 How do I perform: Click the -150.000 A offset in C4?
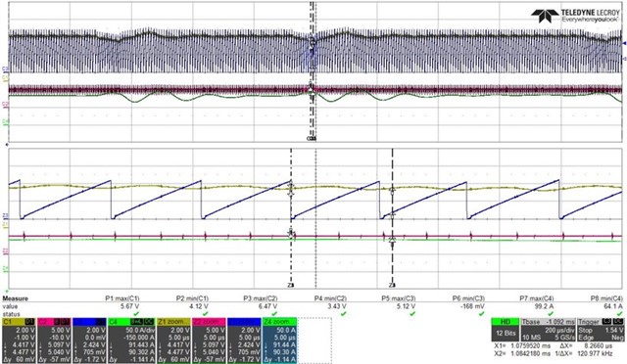pyautogui.click(x=138, y=338)
